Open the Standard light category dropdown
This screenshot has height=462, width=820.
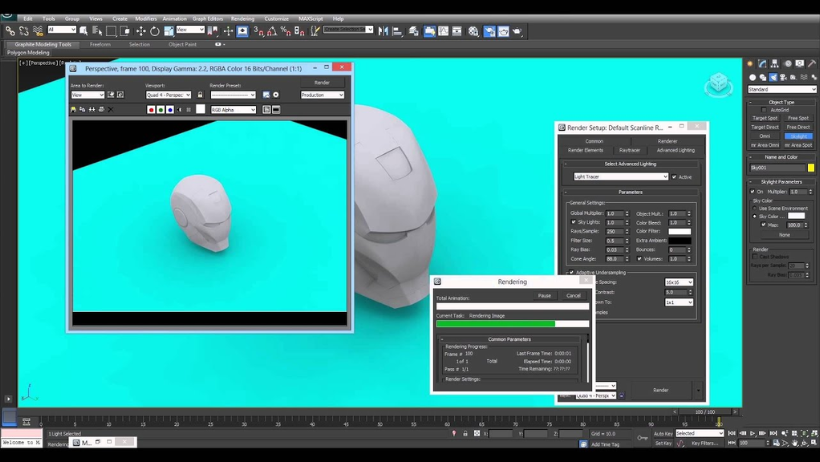(782, 89)
